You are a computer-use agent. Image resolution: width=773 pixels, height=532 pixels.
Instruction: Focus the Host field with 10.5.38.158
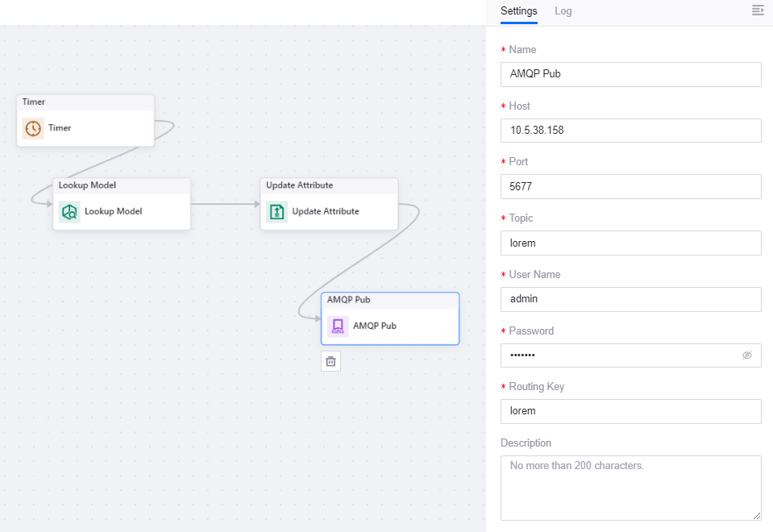pyautogui.click(x=630, y=131)
